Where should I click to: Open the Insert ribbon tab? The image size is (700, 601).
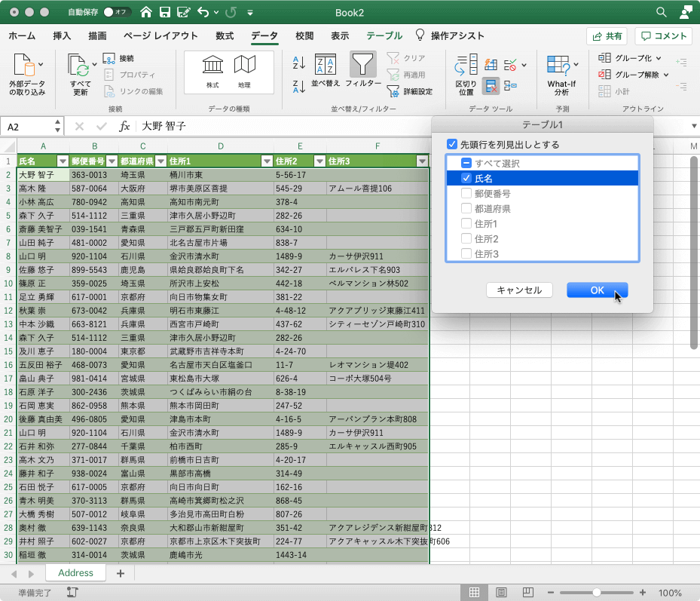[62, 35]
